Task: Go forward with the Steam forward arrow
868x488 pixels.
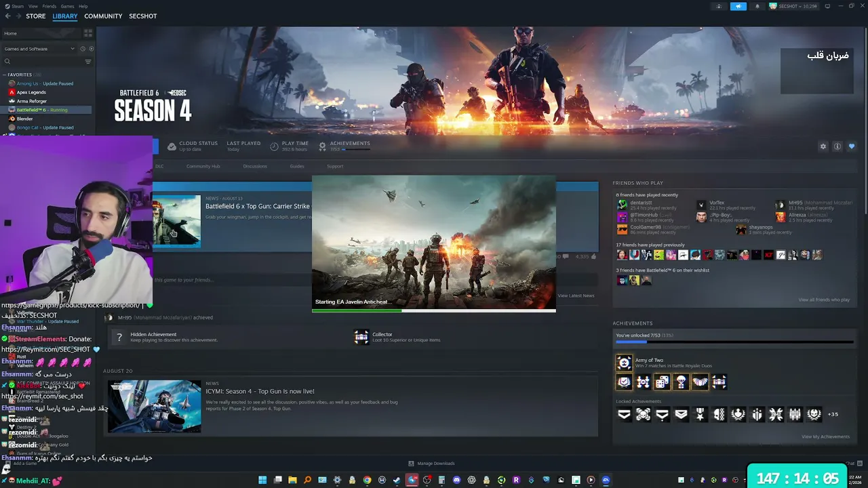Action: coord(18,16)
